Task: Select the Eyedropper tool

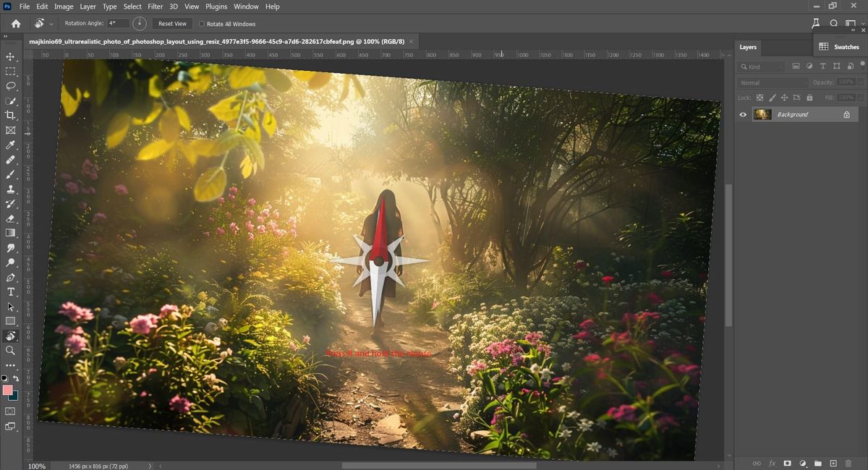Action: click(x=10, y=145)
